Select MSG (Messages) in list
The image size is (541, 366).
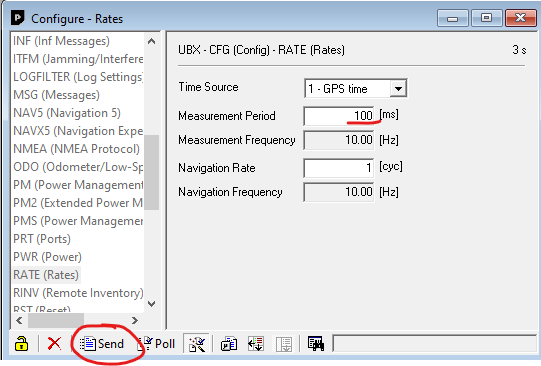[56, 95]
